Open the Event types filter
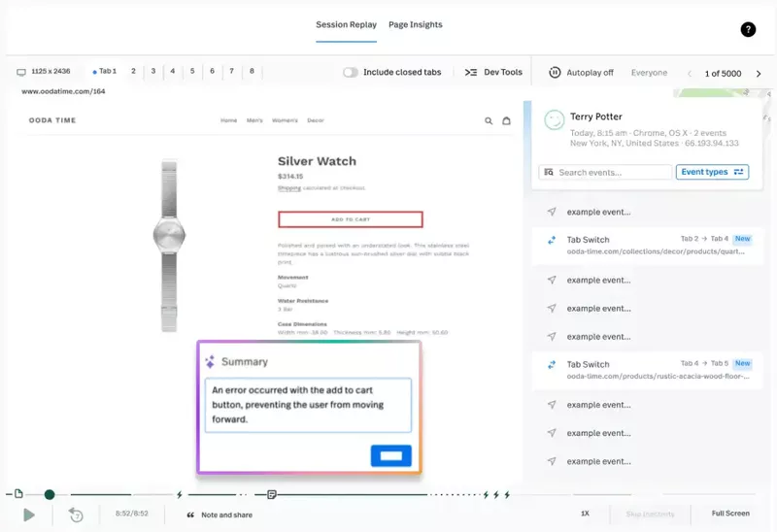Screen dimensions: 777x532 click(712, 172)
